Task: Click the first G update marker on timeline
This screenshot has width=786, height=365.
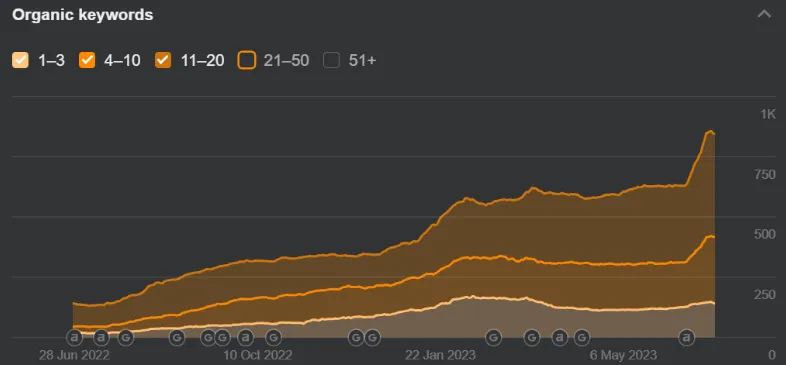Action: pos(126,337)
